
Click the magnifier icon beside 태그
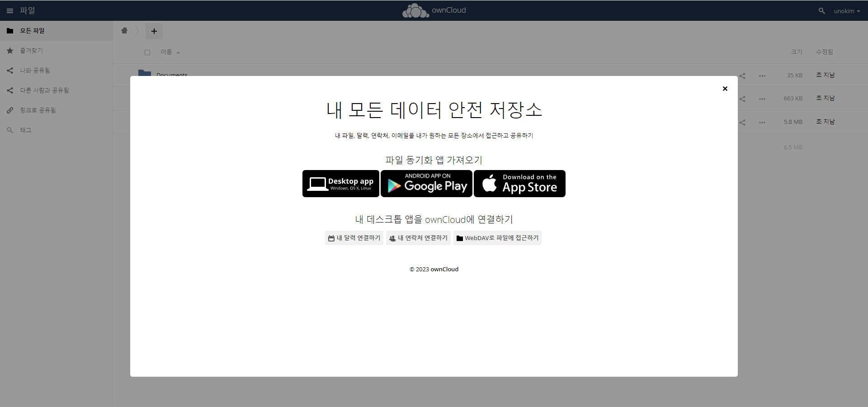tap(10, 130)
